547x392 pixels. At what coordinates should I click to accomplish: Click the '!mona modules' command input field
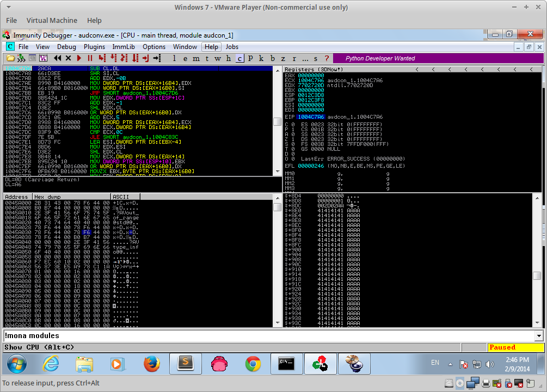[269, 336]
